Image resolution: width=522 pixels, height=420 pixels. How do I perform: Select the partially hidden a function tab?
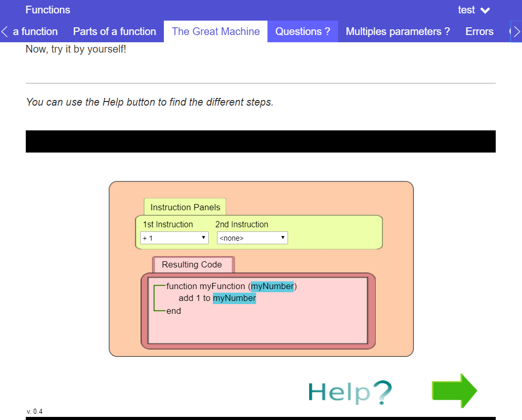click(35, 31)
